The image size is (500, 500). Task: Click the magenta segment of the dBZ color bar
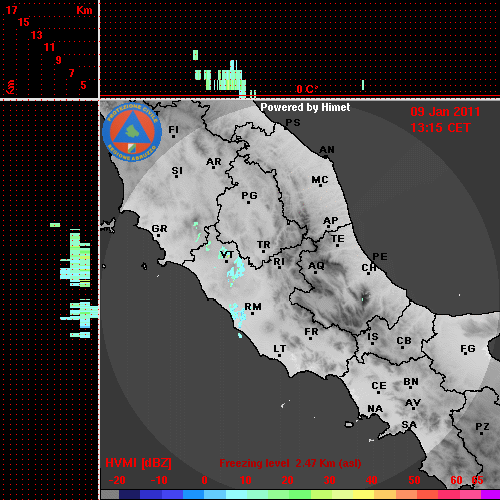pyautogui.click(x=490, y=494)
